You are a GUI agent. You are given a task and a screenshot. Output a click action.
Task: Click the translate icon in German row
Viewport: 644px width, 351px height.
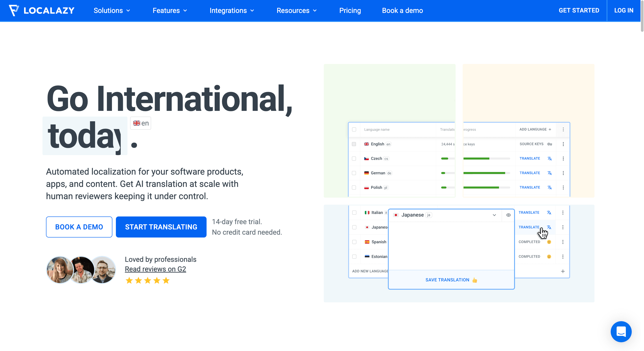(x=550, y=173)
